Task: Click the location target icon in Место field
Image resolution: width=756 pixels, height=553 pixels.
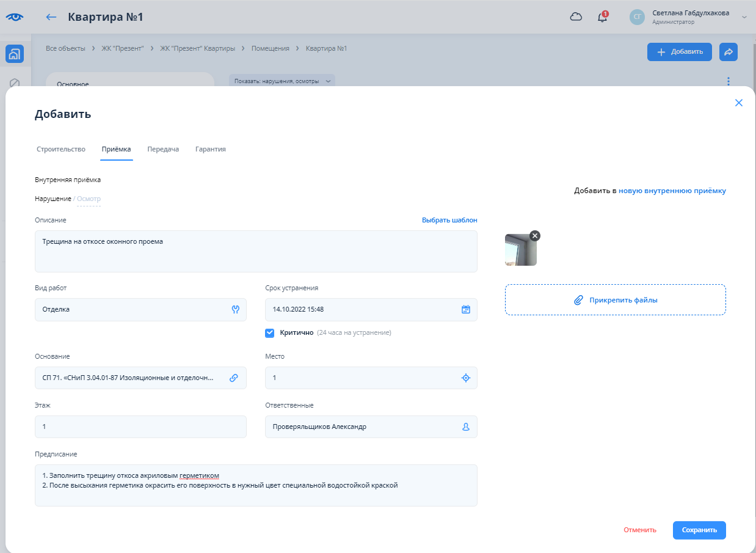Action: [465, 378]
